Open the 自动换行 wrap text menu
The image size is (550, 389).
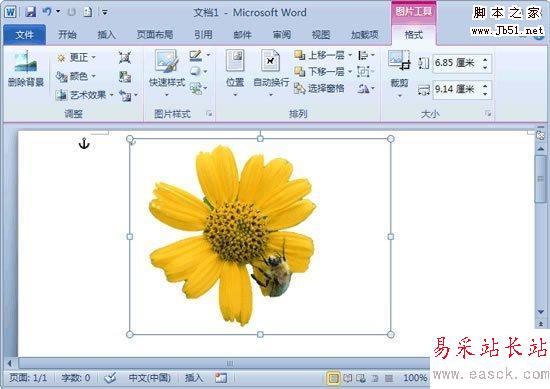(x=271, y=73)
